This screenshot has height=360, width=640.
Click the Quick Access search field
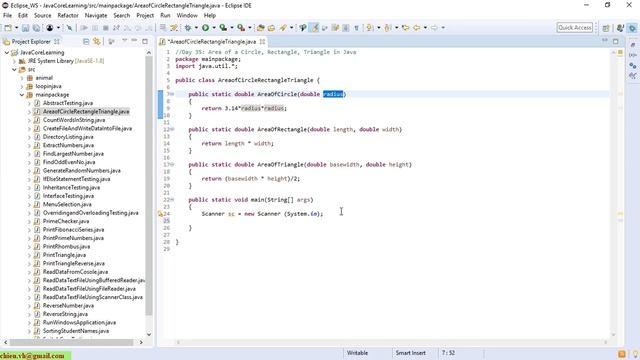(x=574, y=28)
